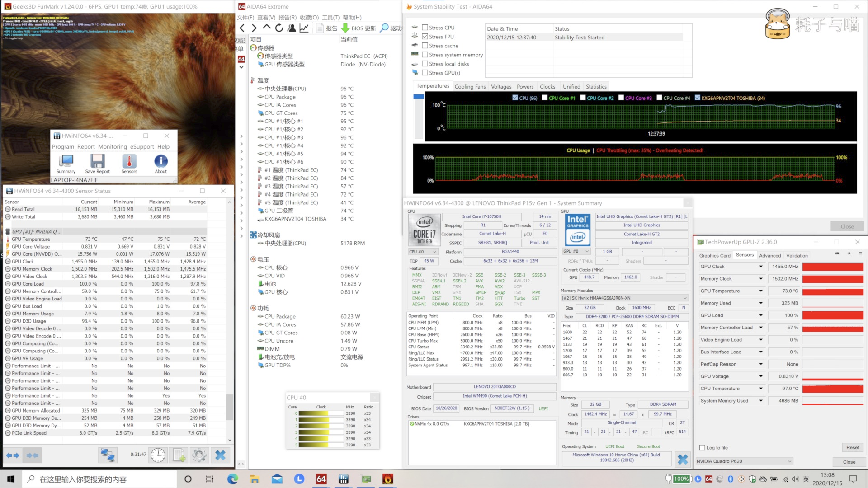Click HWiNFO sensor status blue X icon
The height and width of the screenshot is (488, 868).
220,455
